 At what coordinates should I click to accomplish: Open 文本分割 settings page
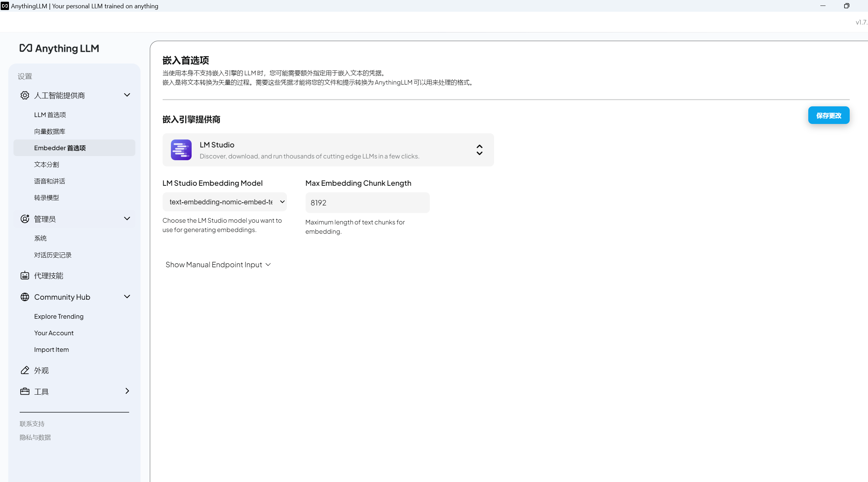[x=47, y=164]
